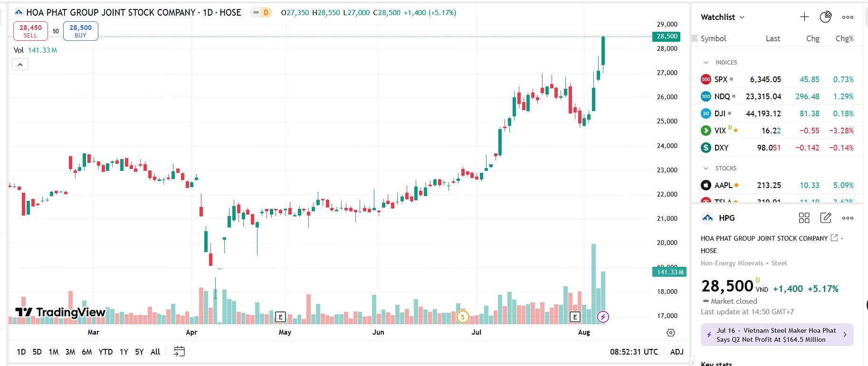Viewport: 868px width, 366px height.
Task: Click the DXY dollar logo icon
Action: [x=706, y=148]
